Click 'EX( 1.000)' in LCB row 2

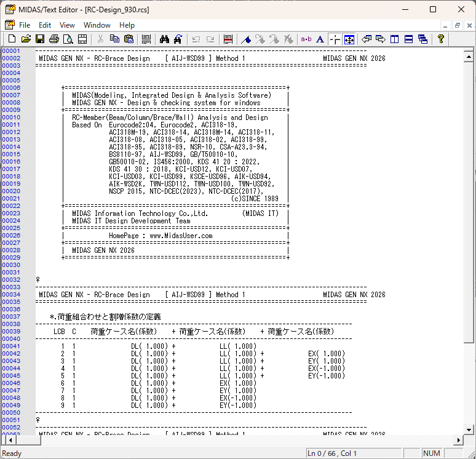[327, 354]
